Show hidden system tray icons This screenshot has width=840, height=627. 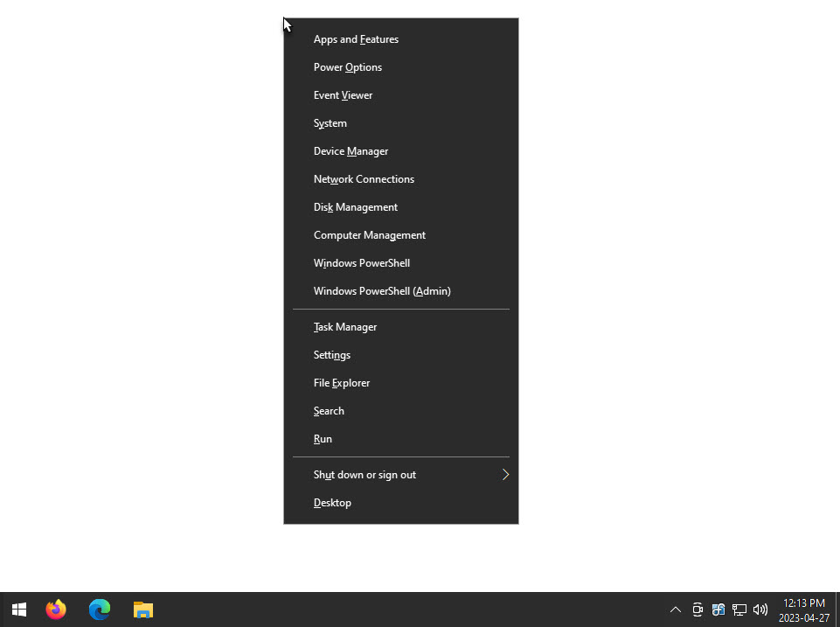(x=675, y=610)
